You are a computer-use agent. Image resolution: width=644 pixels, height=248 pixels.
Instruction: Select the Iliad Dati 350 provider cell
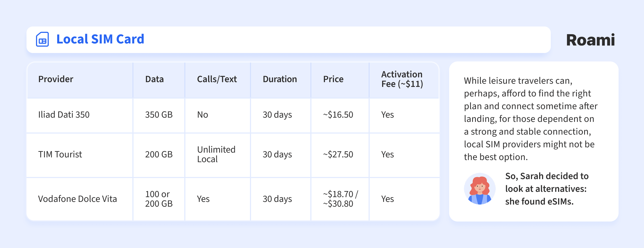pyautogui.click(x=64, y=115)
